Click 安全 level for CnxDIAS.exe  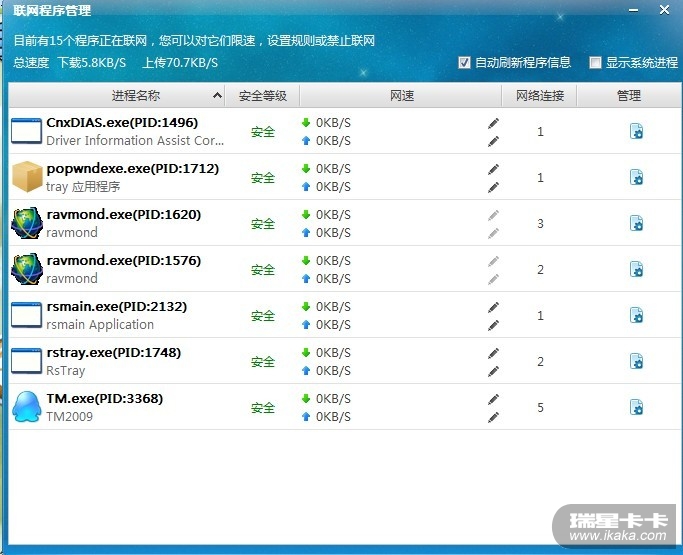click(263, 132)
